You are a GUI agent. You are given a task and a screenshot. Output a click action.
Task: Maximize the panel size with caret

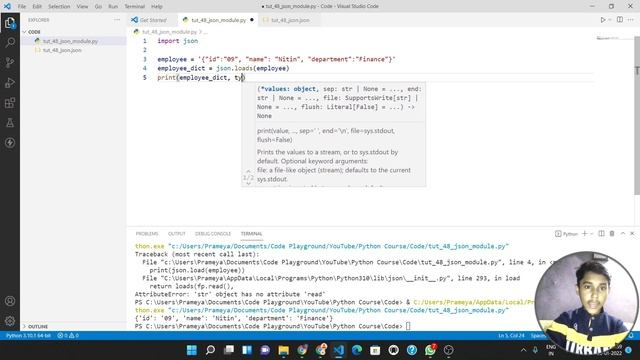[x=623, y=233]
